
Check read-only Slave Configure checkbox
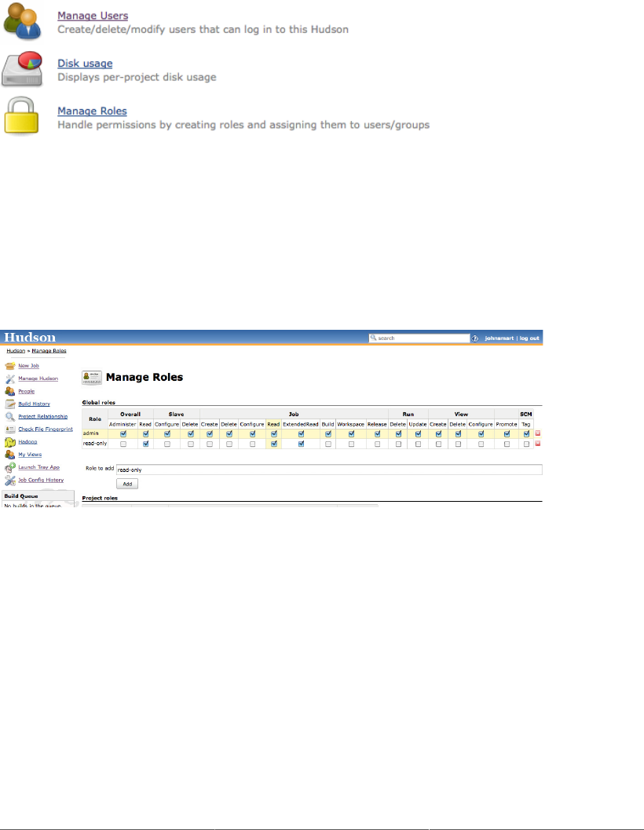[167, 444]
